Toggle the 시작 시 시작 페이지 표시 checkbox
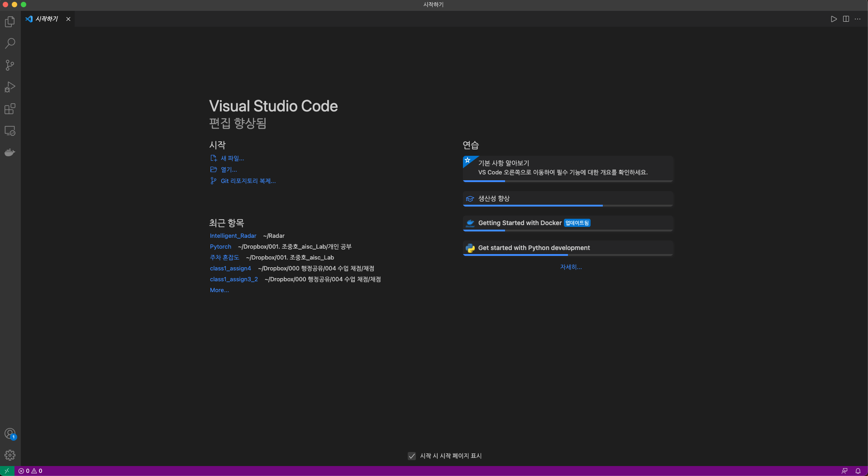The width and height of the screenshot is (868, 476). pos(412,456)
